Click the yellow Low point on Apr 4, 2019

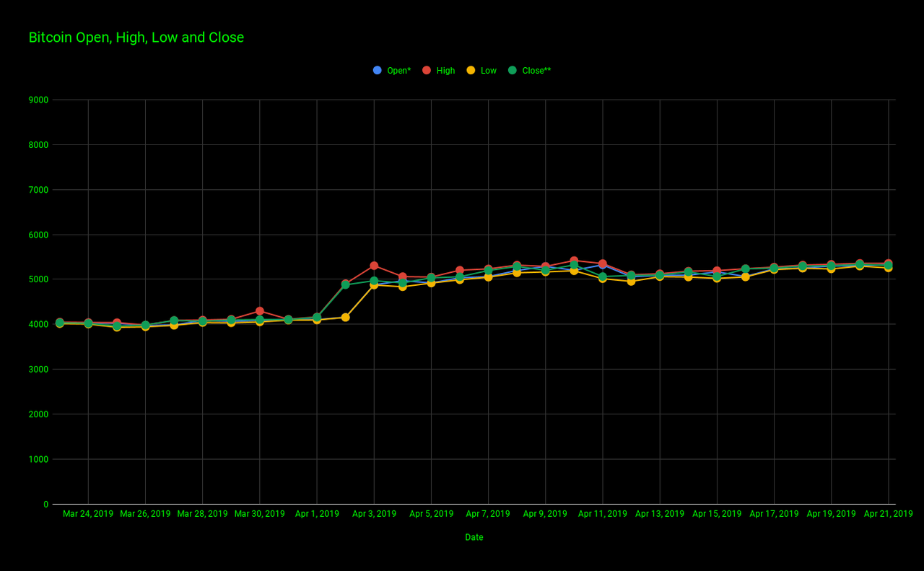click(x=403, y=287)
